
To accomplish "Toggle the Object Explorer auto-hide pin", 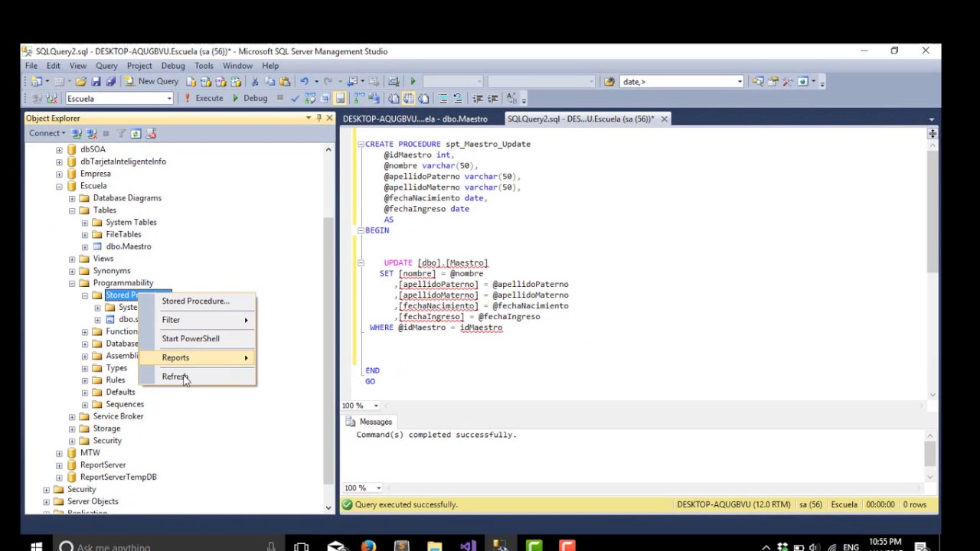I will coord(319,118).
